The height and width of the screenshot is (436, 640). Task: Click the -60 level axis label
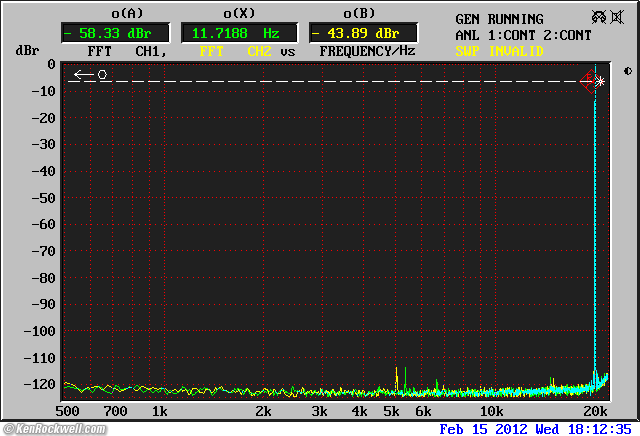44,224
